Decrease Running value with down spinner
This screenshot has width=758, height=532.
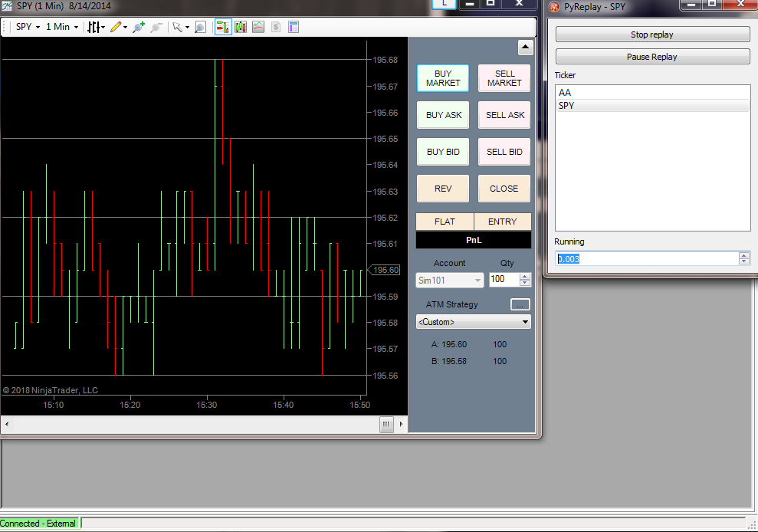pyautogui.click(x=744, y=261)
